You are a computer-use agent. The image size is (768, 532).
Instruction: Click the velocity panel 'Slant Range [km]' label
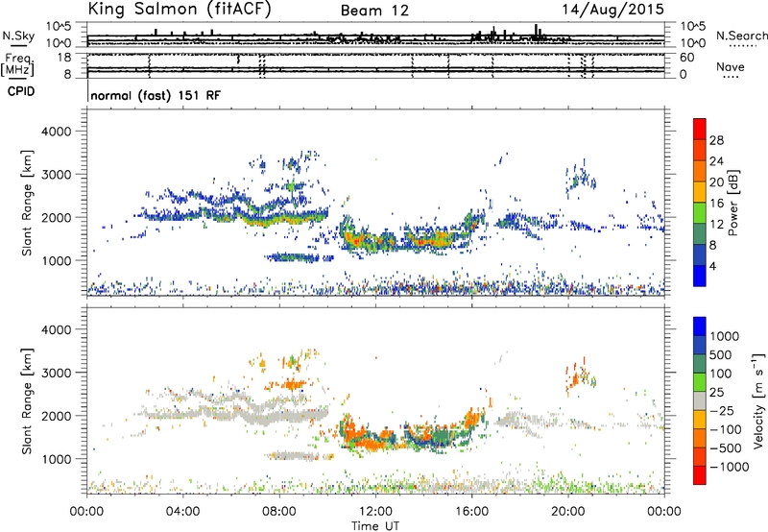(x=27, y=400)
